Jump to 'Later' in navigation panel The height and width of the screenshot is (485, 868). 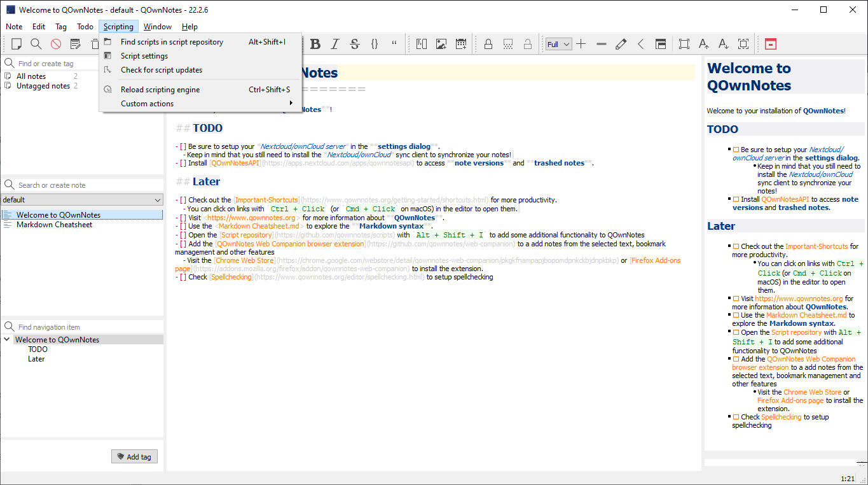pyautogui.click(x=36, y=359)
